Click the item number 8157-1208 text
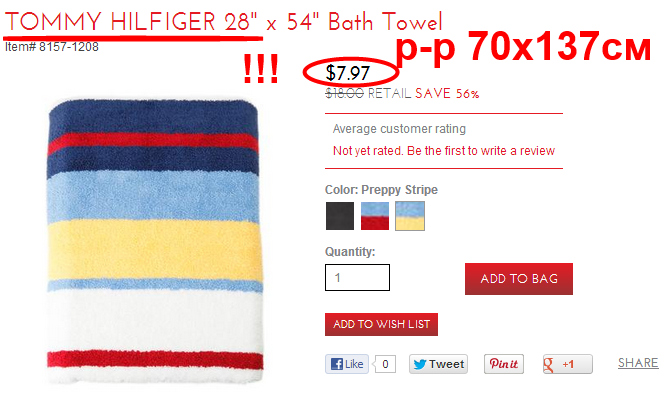Viewport: 668px width, 414px height. [52, 47]
